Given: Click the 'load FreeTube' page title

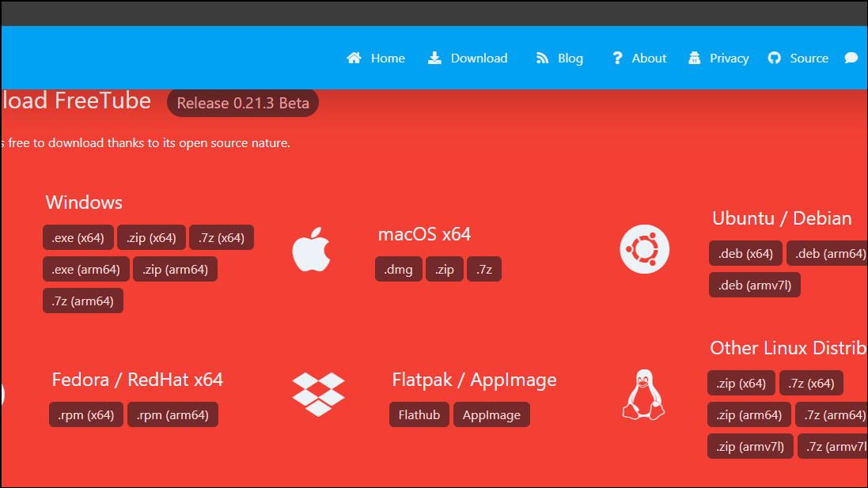Looking at the screenshot, I should click(77, 100).
